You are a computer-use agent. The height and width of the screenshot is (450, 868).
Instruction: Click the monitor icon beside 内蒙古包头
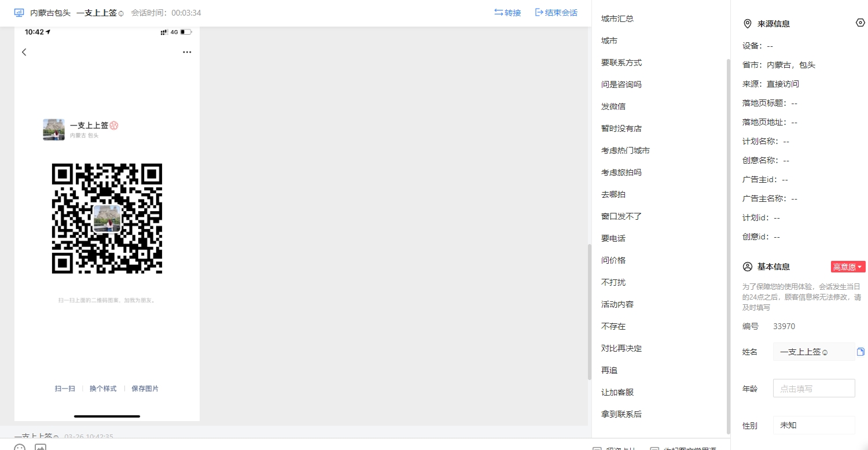(x=19, y=12)
